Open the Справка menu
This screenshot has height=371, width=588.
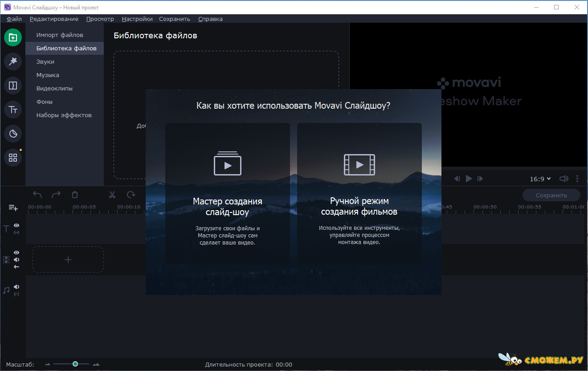(x=210, y=19)
